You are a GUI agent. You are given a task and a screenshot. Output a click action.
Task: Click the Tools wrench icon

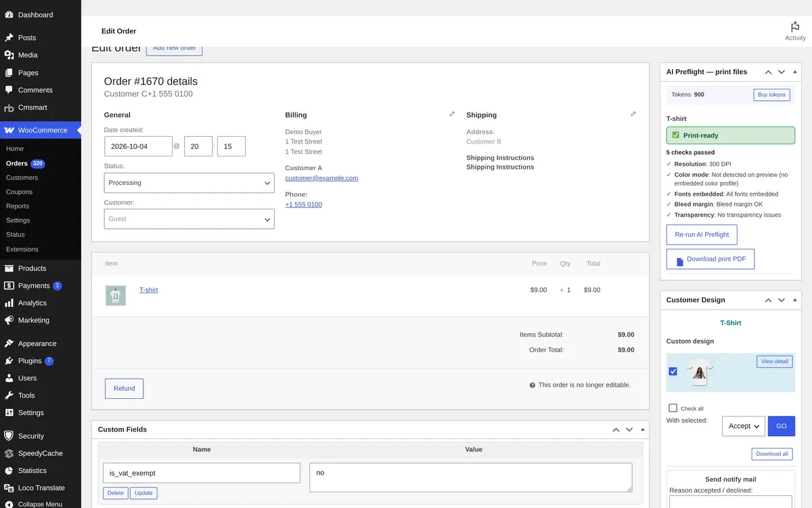click(9, 396)
